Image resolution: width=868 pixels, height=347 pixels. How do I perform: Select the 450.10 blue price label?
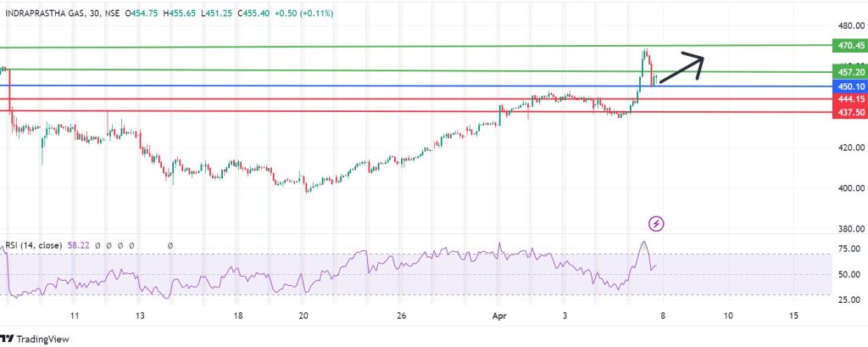(849, 87)
